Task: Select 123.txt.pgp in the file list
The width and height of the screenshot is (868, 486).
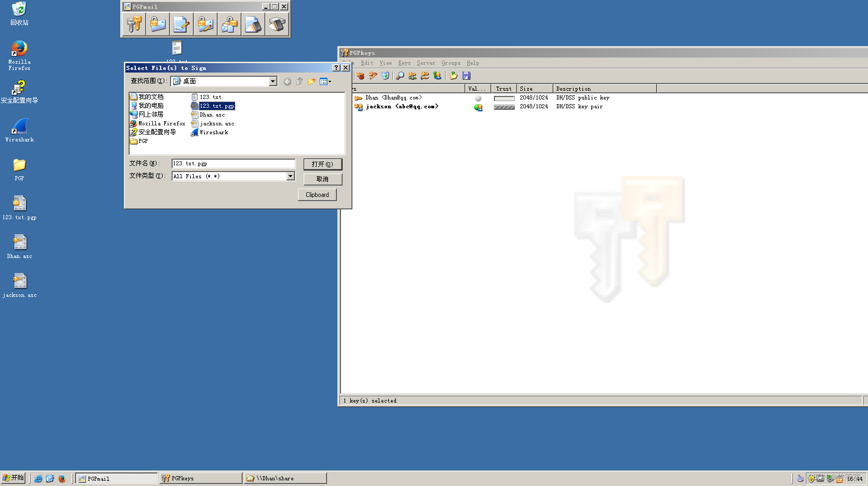Action: 213,106
